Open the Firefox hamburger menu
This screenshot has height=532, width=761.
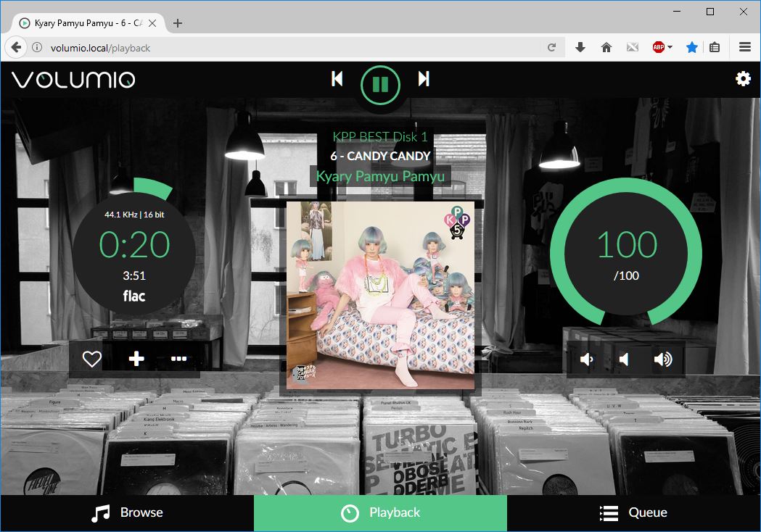pyautogui.click(x=745, y=47)
